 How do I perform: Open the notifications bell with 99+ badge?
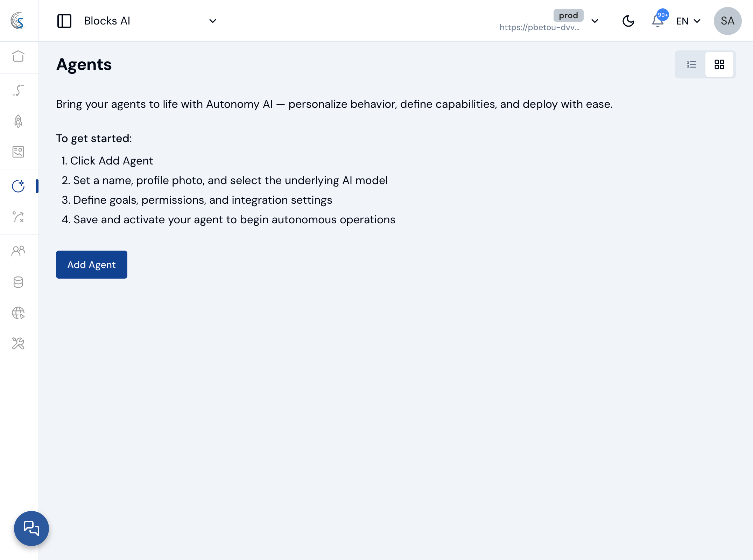pyautogui.click(x=658, y=21)
